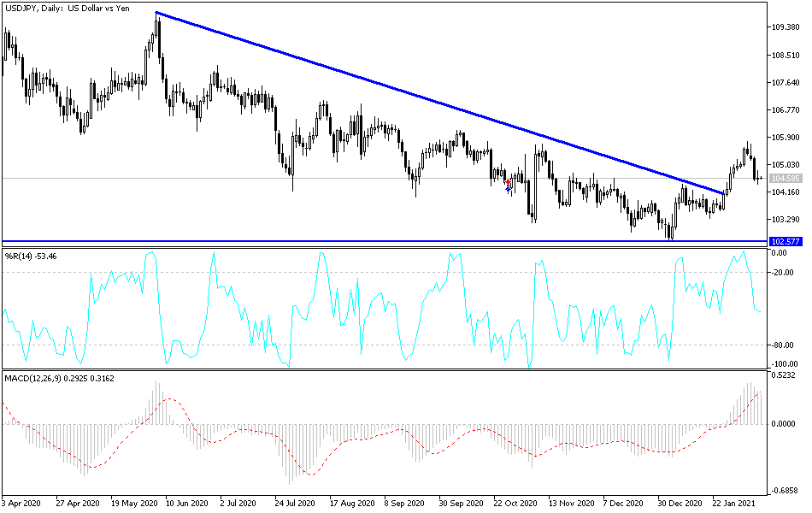Click the 102.577 price tag on the right axis
Image resolution: width=812 pixels, height=513 pixels.
pos(785,241)
